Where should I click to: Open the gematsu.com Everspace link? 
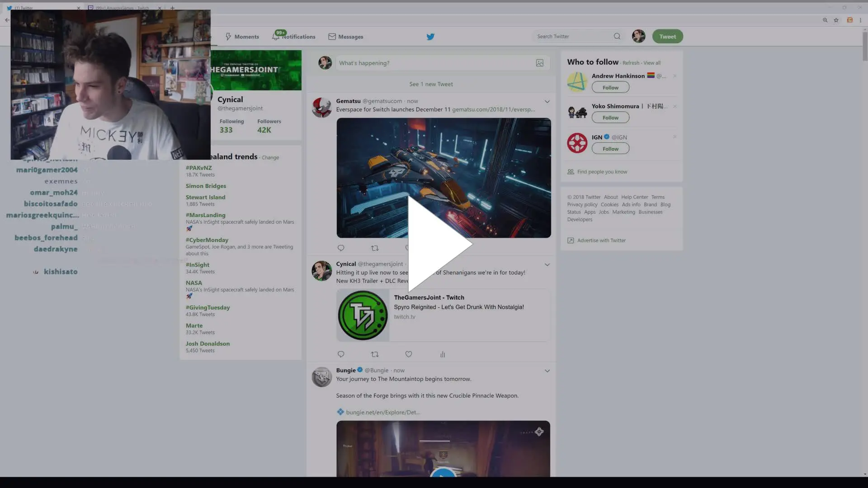pos(493,109)
